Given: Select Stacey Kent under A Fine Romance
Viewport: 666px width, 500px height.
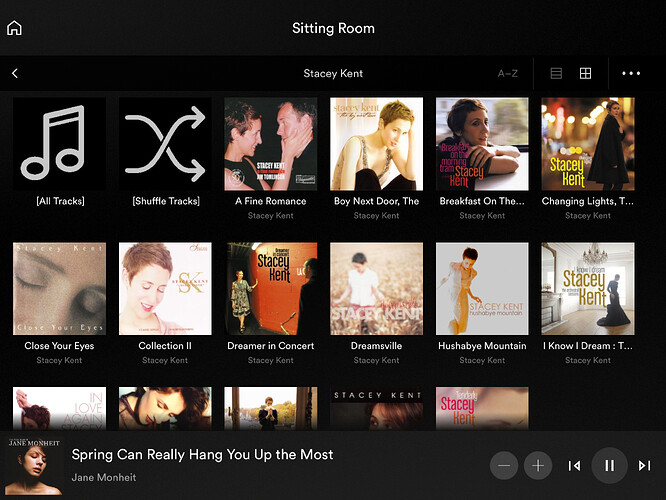Looking at the screenshot, I should click(271, 216).
